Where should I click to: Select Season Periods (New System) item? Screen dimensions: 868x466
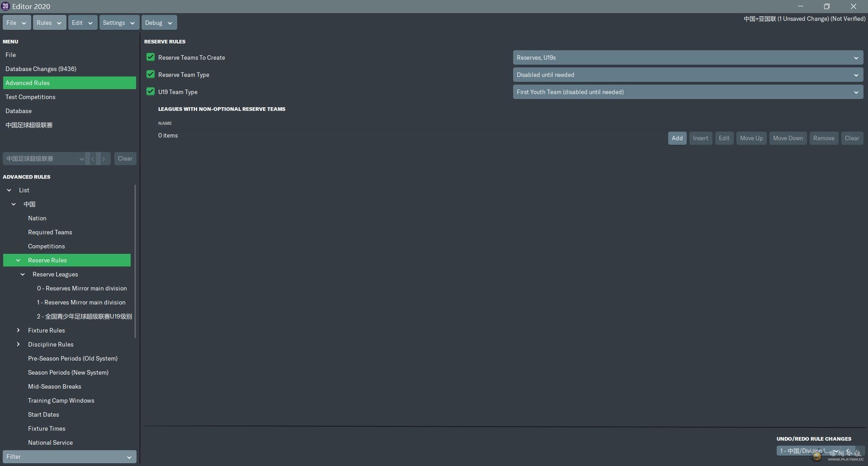pyautogui.click(x=68, y=373)
